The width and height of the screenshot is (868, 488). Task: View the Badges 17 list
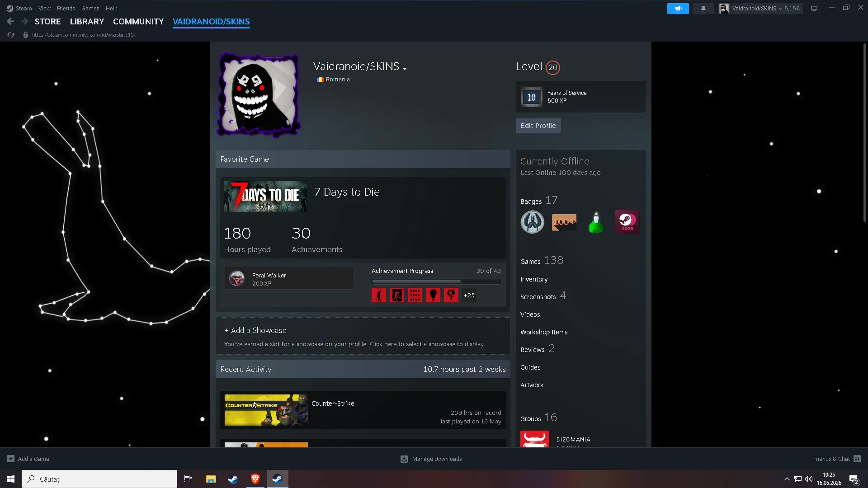[x=538, y=201]
